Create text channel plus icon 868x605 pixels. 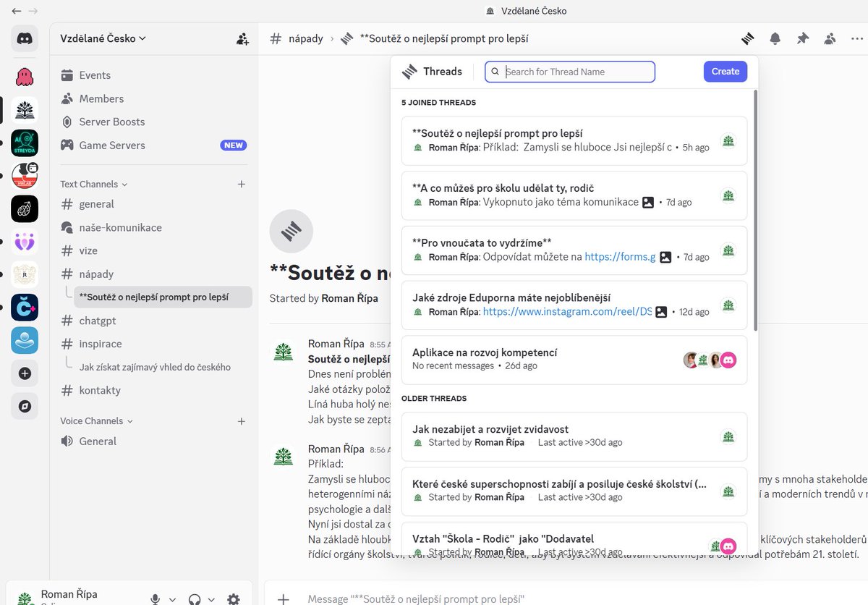(x=242, y=185)
